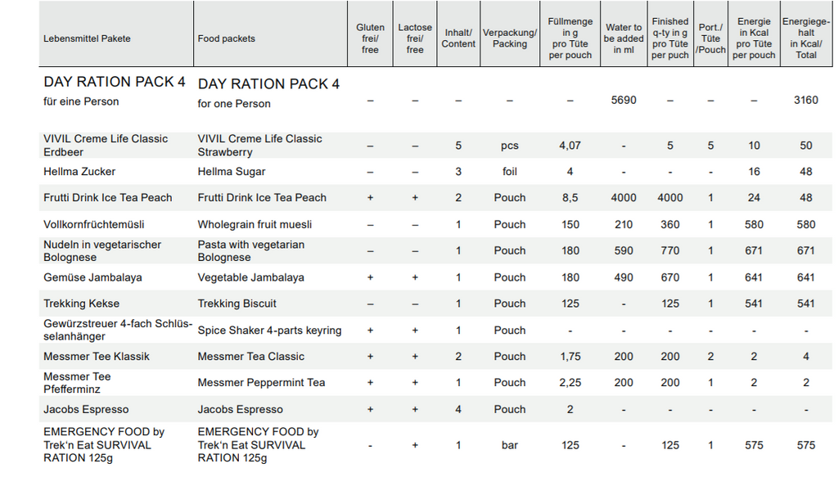Screen dimensions: 838x504
Task: Click the 3160 total energy value
Action: 806,100
